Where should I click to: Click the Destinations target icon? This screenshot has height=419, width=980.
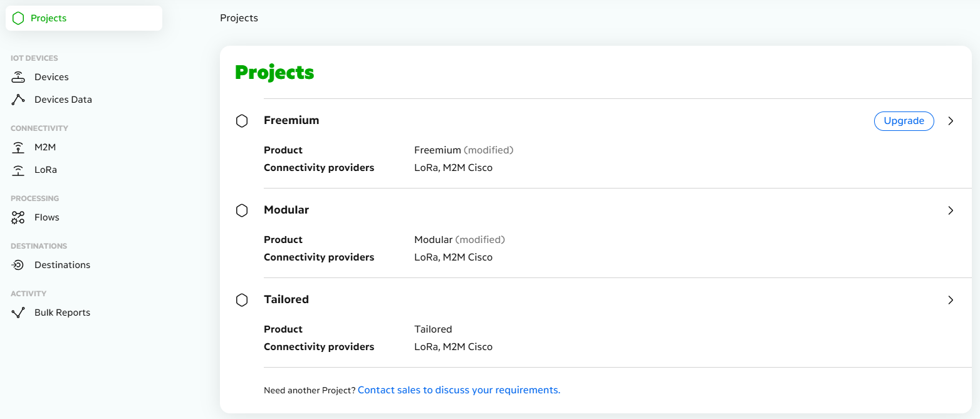tap(18, 265)
